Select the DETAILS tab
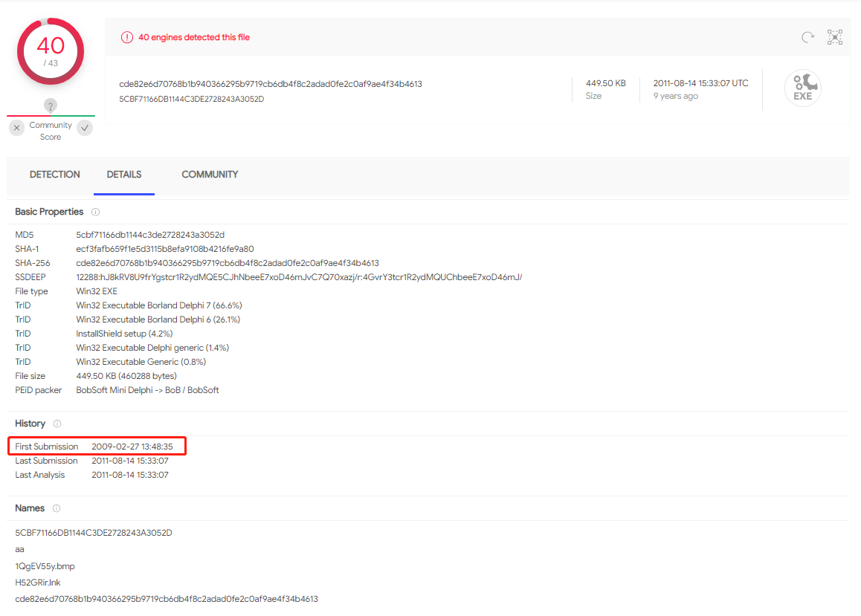Viewport: 861px width, 616px height. point(124,175)
